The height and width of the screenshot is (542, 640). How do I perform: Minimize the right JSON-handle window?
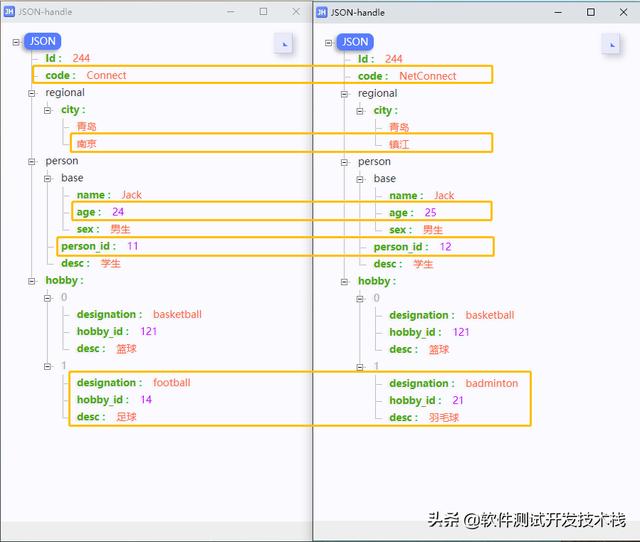point(558,12)
